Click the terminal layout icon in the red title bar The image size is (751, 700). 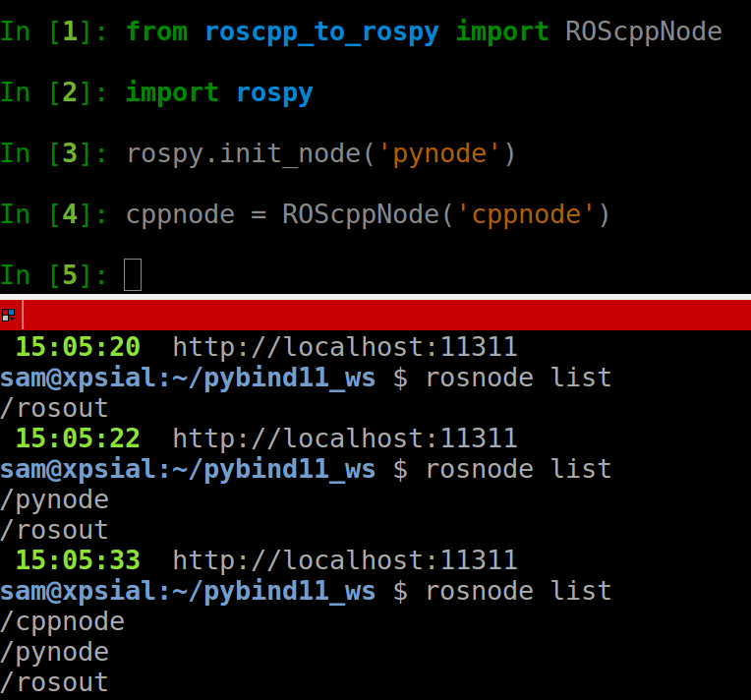click(9, 316)
